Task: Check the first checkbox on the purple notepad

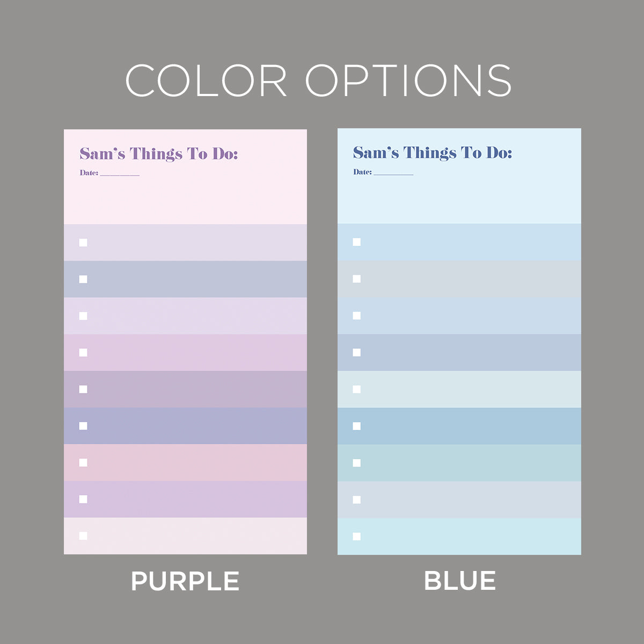Action: (83, 243)
